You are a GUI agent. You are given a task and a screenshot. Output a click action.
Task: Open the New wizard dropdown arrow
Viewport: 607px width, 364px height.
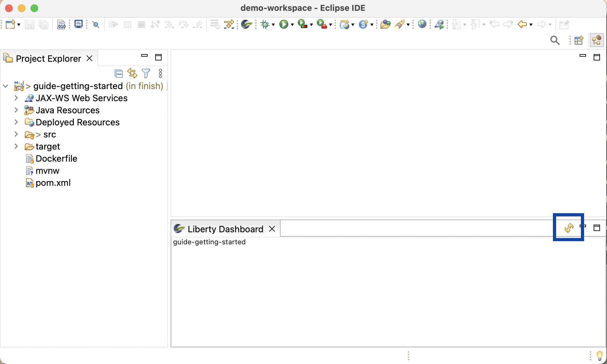tap(19, 25)
